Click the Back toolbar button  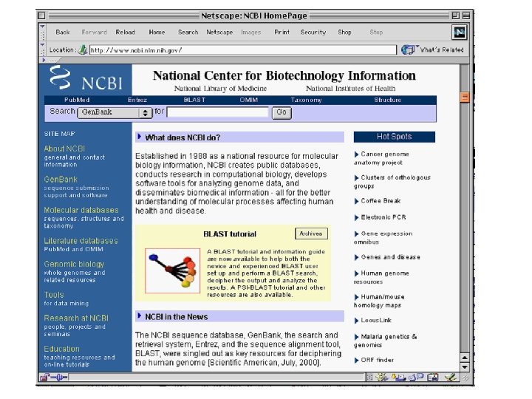coord(62,33)
